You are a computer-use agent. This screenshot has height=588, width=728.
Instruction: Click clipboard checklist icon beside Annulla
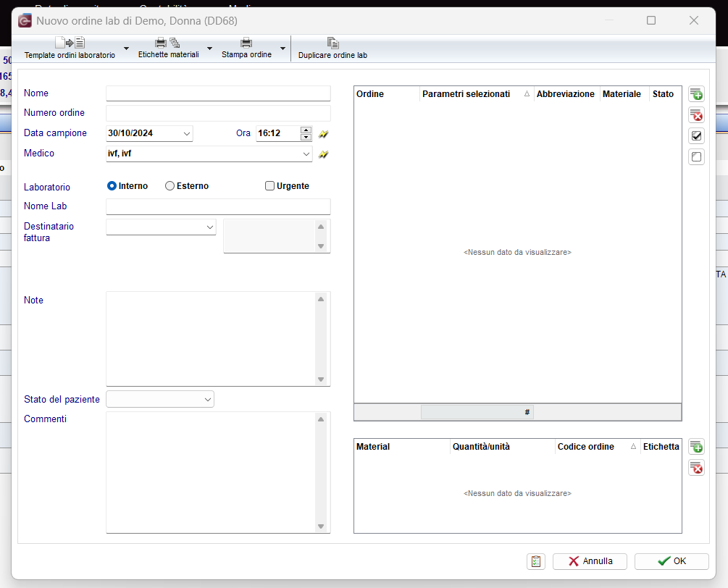[536, 561]
